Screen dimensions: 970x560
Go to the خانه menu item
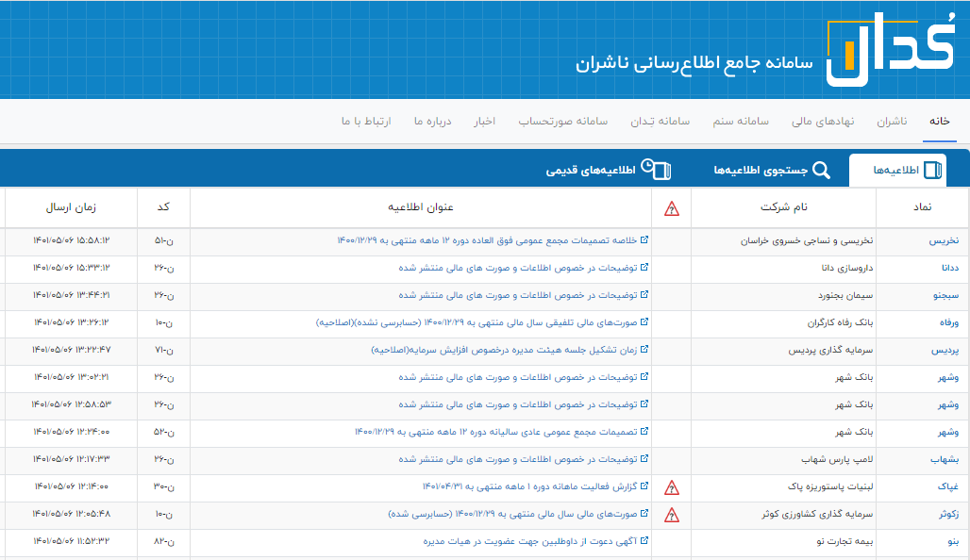(x=939, y=122)
